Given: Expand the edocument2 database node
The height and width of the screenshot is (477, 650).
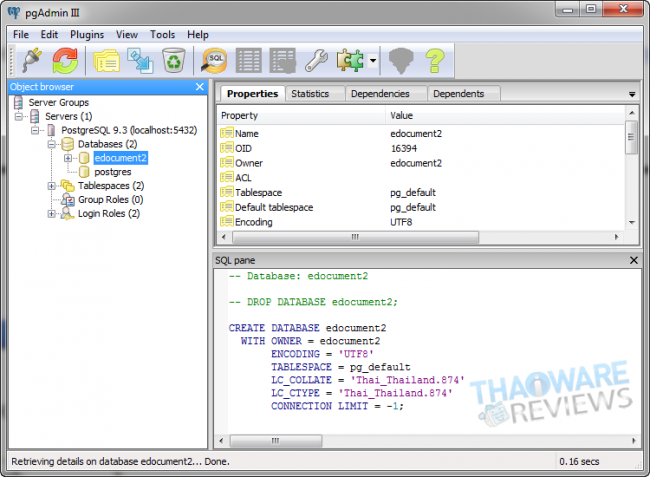Looking at the screenshot, I should coord(68,158).
